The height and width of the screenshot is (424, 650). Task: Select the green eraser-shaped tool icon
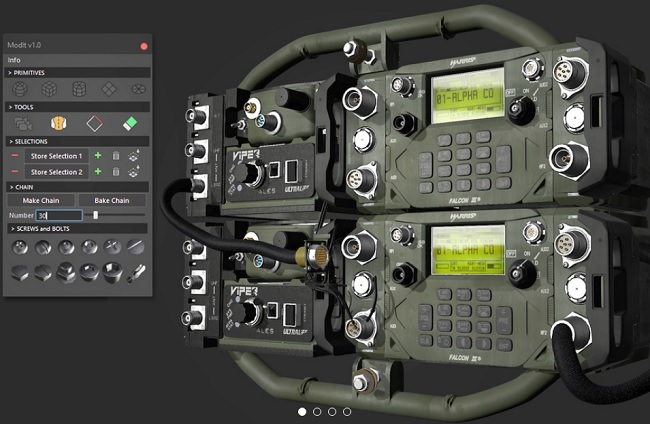[x=130, y=124]
